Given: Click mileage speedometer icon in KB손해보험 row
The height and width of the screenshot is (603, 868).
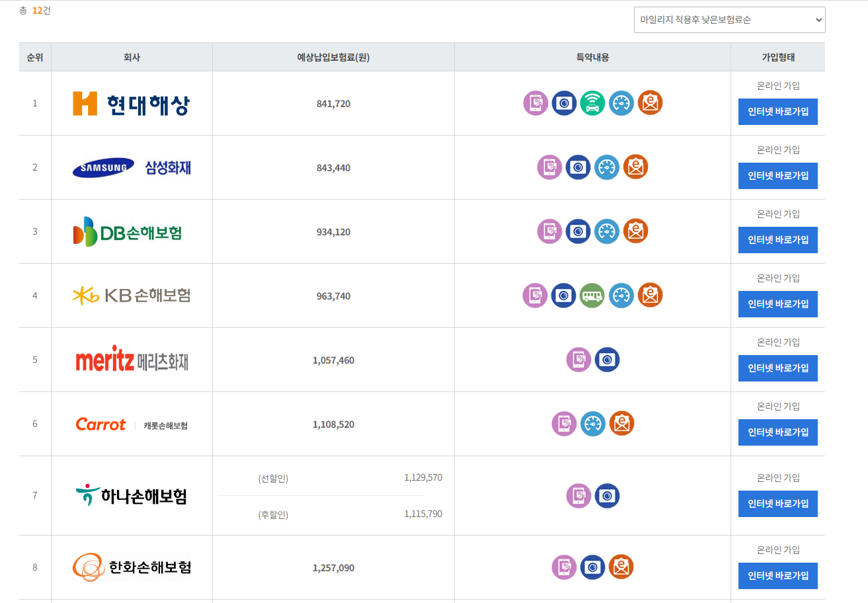Looking at the screenshot, I should pos(621,296).
